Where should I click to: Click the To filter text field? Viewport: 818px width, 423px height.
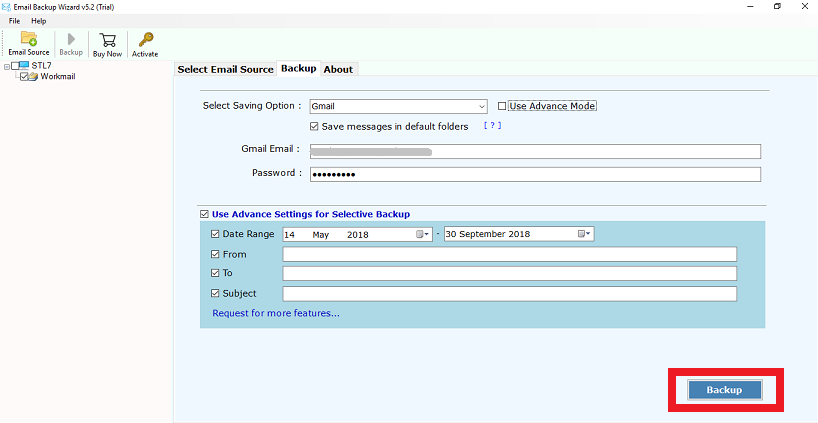[510, 273]
